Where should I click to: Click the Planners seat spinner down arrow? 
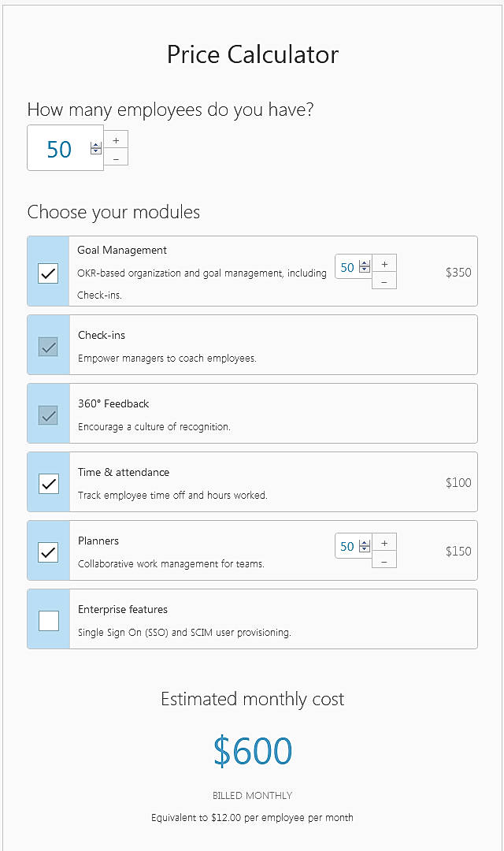click(365, 548)
